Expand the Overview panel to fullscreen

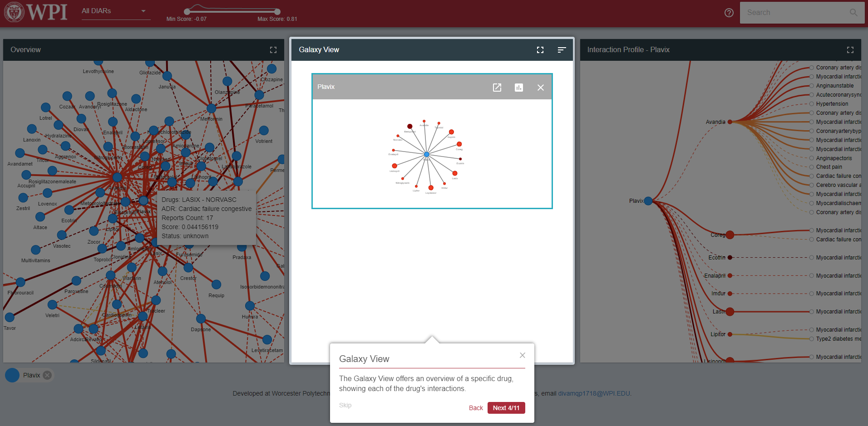click(273, 50)
